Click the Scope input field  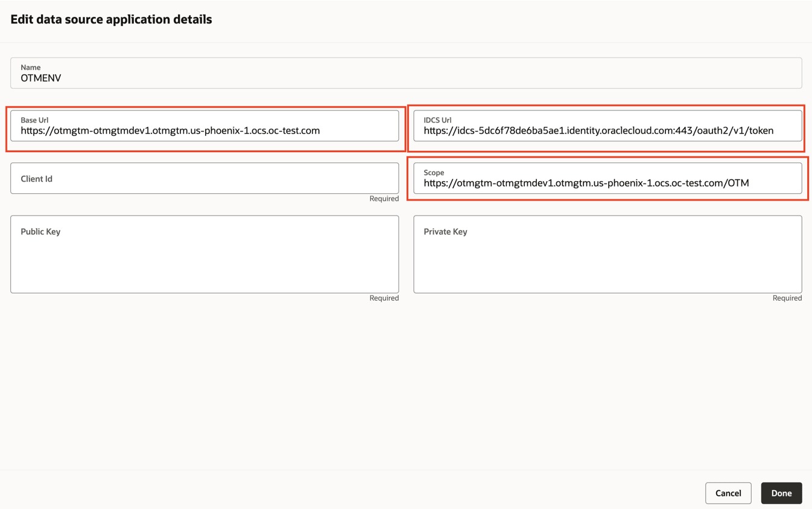click(x=607, y=182)
